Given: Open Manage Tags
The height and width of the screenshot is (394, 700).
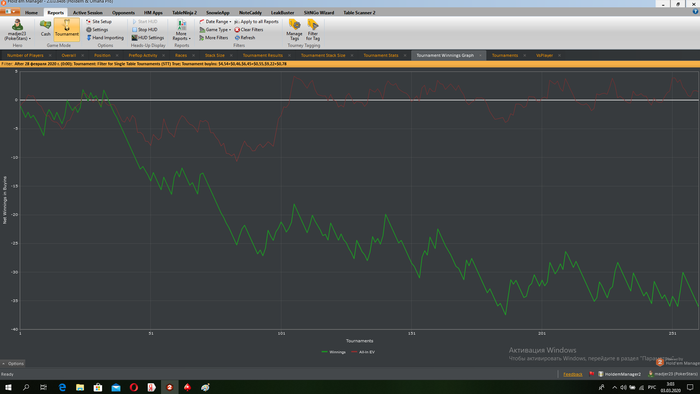Looking at the screenshot, I should (294, 29).
